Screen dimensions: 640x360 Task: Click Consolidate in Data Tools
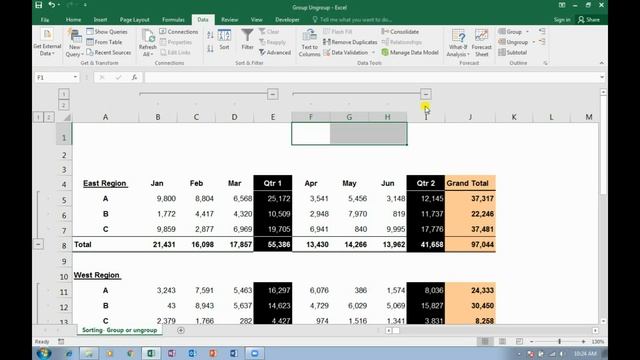coord(400,32)
